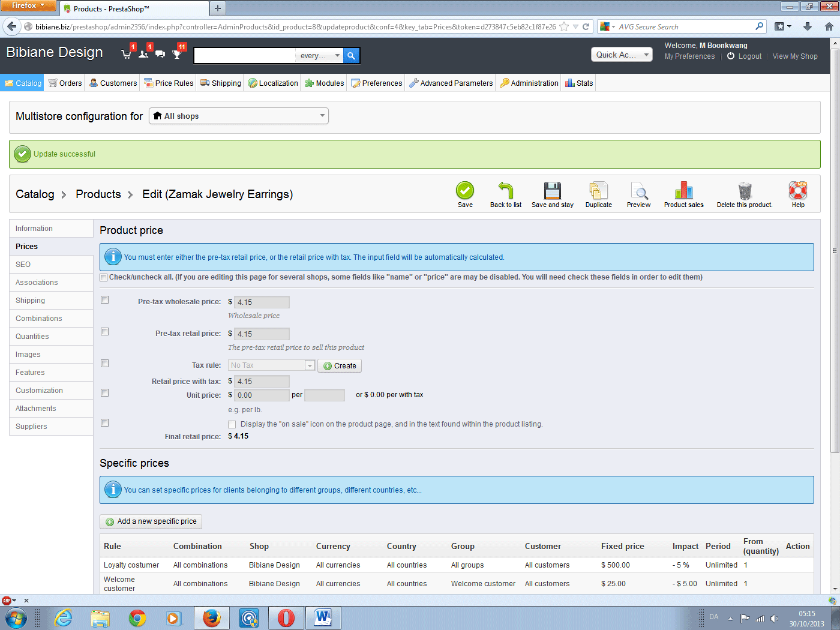Click Add a new specific price button
The height and width of the screenshot is (630, 840).
(x=151, y=521)
